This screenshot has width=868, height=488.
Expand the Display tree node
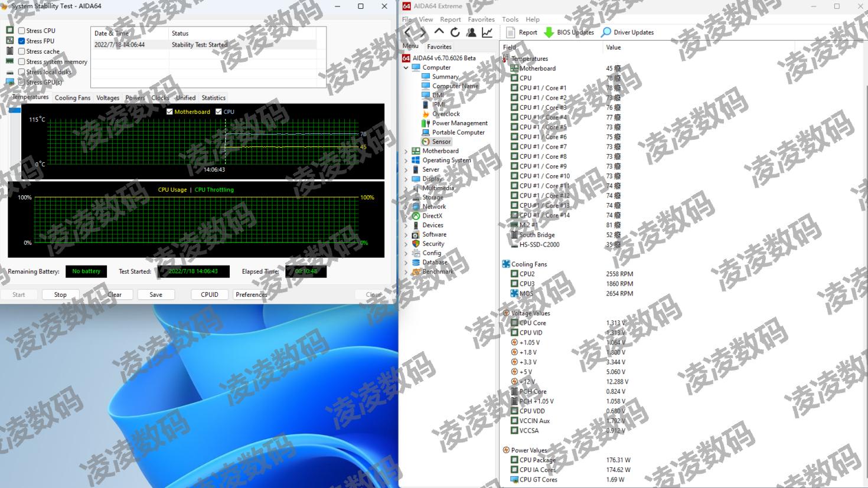406,179
